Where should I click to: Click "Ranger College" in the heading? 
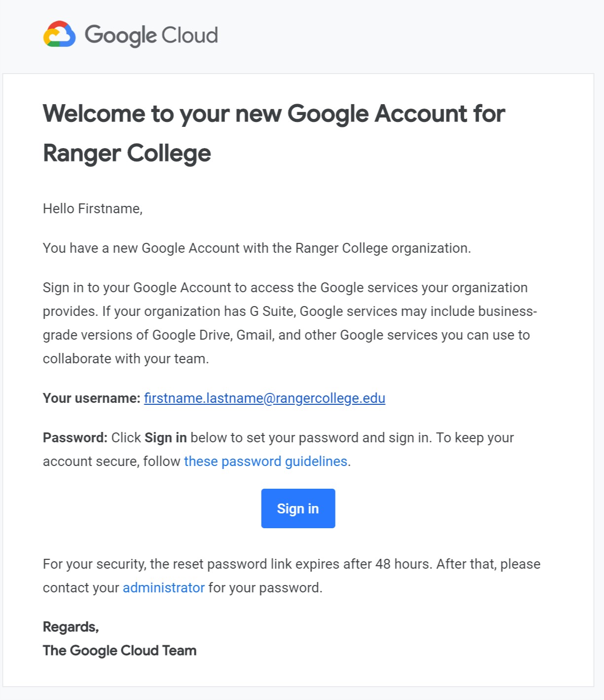[x=127, y=153]
